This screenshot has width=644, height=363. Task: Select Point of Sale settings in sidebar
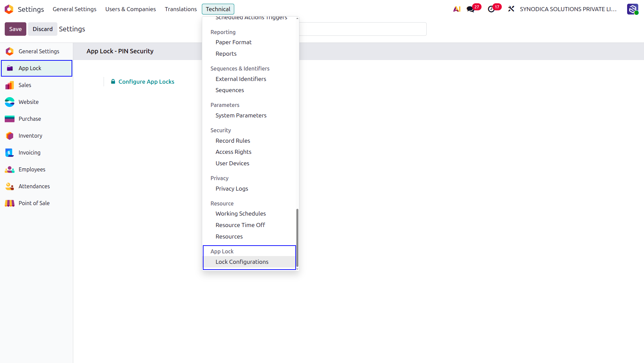tap(36, 203)
